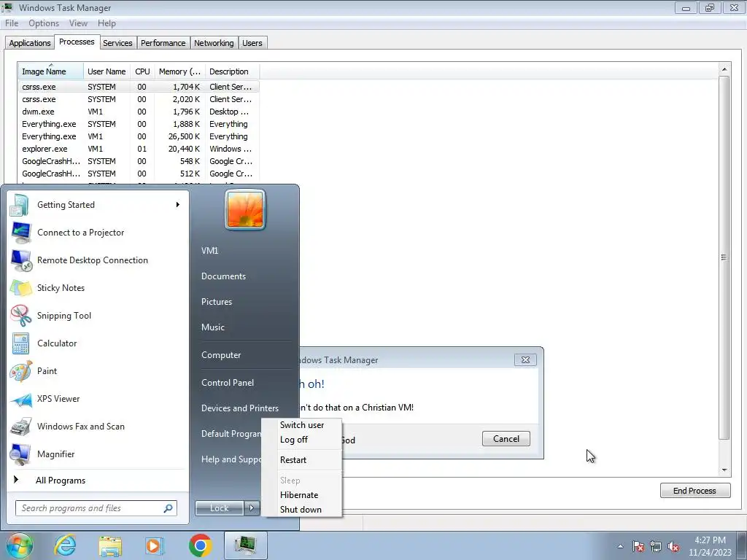The image size is (747, 560).
Task: Show hidden tray icons arrow
Action: [620, 547]
